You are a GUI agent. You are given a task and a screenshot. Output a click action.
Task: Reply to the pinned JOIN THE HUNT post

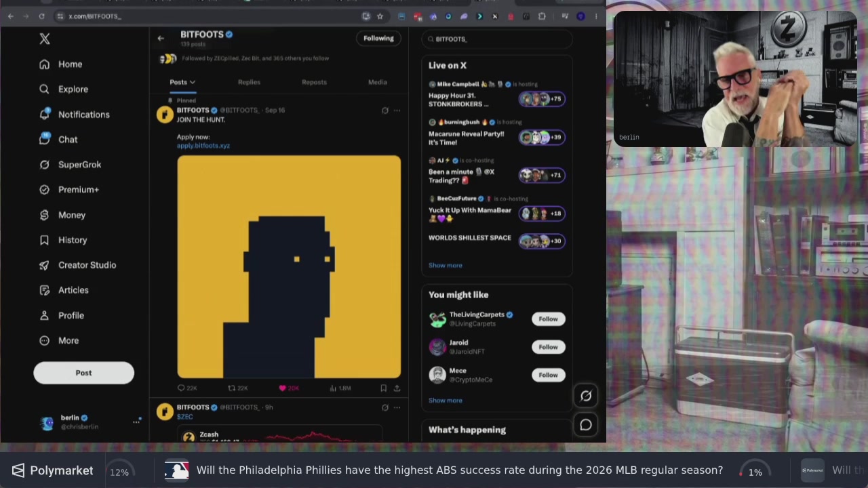pos(186,388)
